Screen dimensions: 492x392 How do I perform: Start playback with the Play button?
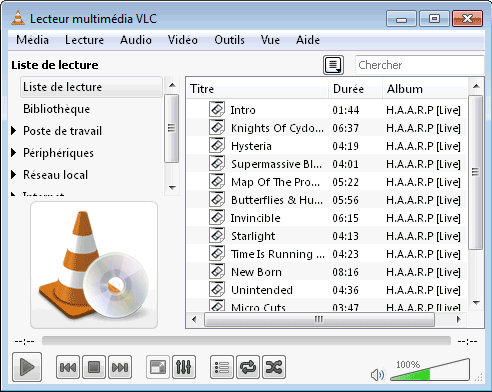(27, 367)
